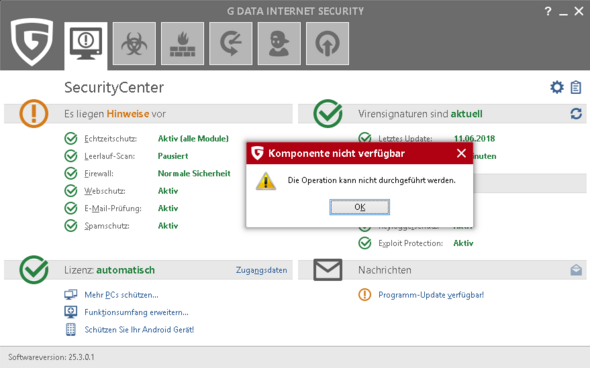The width and height of the screenshot is (590, 368).
Task: Click the icon beside Funktionsumfang erweitern
Action: (71, 312)
